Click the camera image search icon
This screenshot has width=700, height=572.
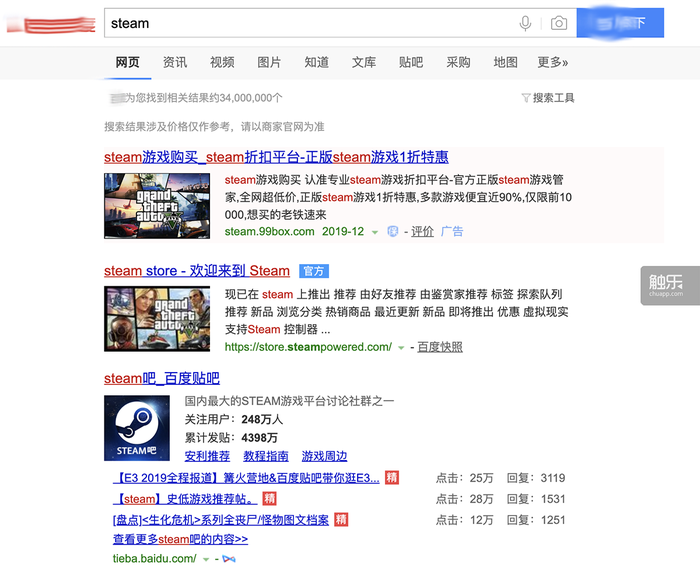point(559,23)
